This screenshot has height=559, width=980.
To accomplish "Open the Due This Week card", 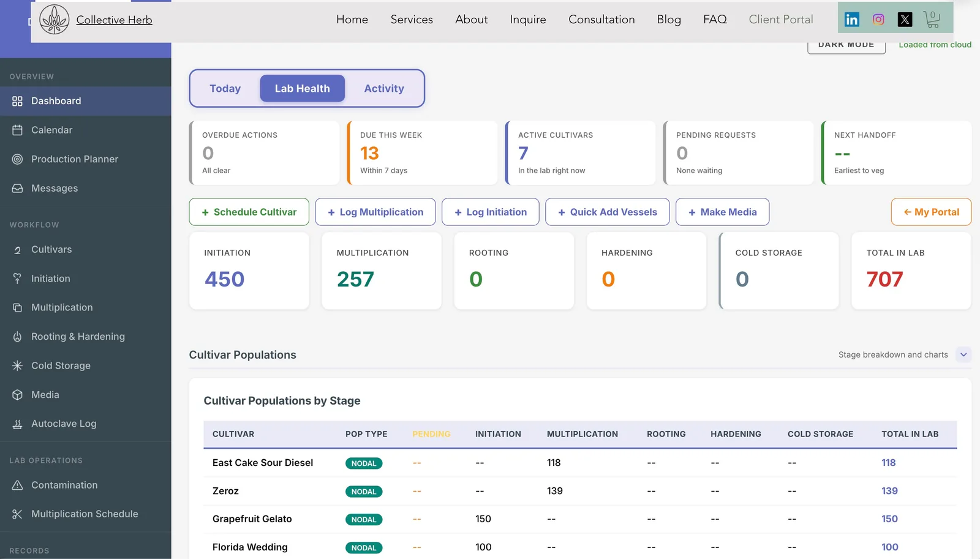I will (423, 152).
